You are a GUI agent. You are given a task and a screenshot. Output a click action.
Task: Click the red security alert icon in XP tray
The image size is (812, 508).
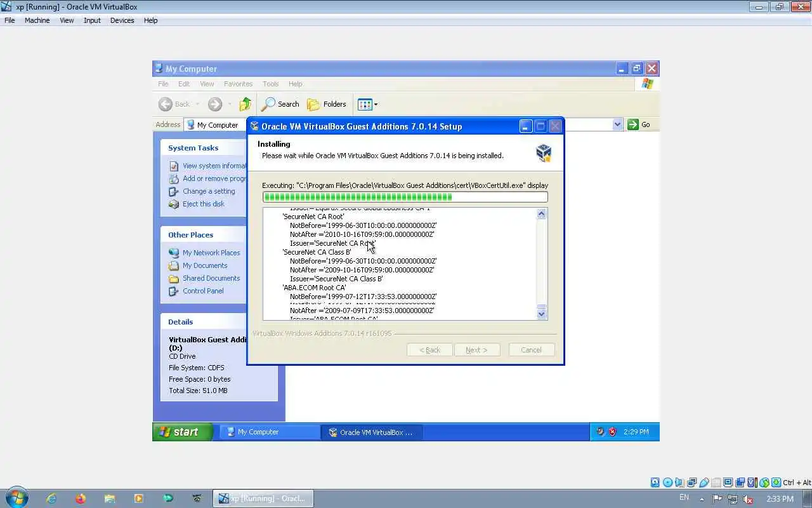[612, 432]
